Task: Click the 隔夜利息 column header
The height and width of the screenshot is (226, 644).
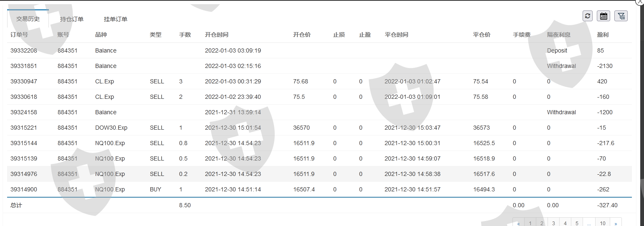Action: (x=559, y=35)
